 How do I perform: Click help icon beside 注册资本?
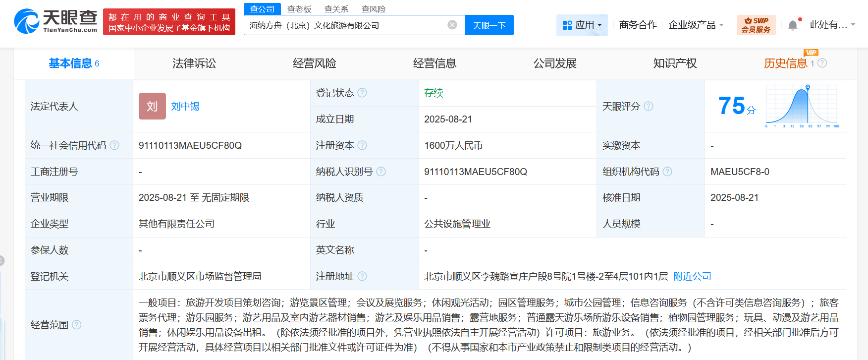362,145
